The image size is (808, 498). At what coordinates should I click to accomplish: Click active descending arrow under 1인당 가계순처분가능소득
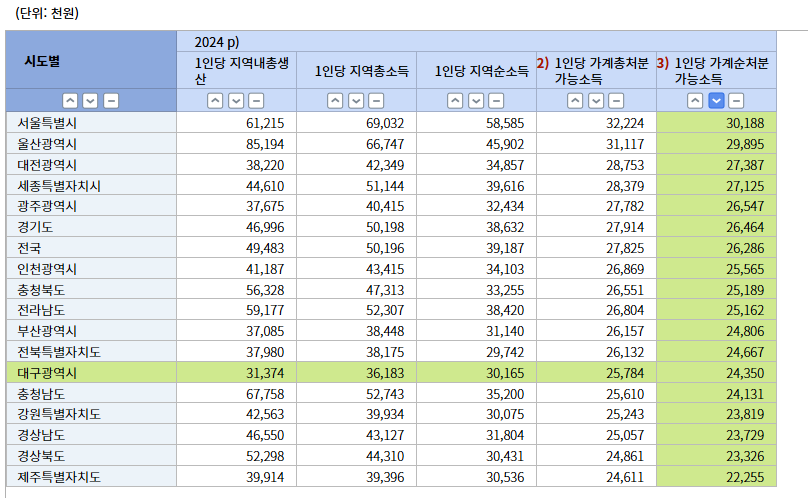(x=716, y=100)
